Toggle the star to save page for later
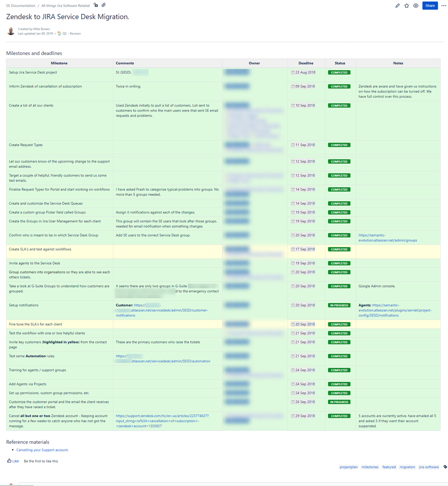Screen dimensions: 448x486 [407, 5]
